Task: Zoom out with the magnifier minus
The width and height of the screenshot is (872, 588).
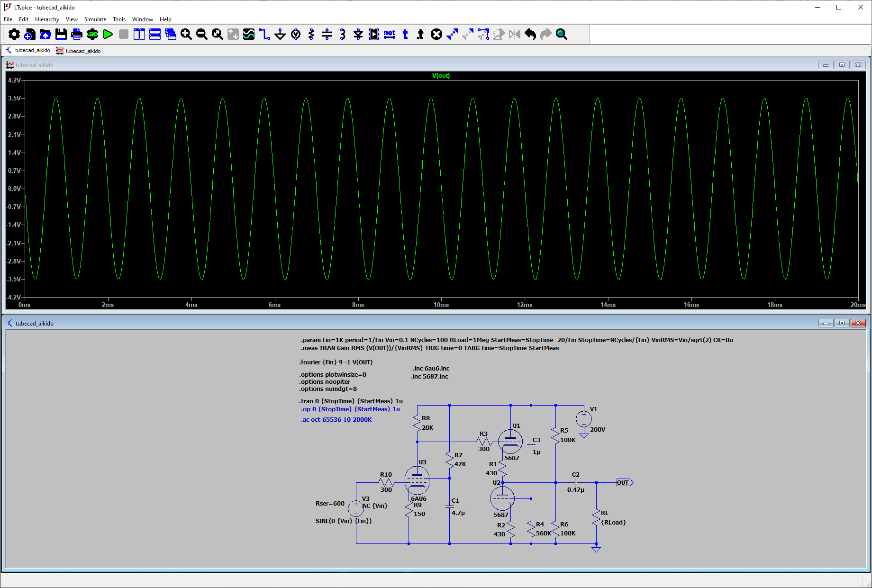Action: (202, 34)
